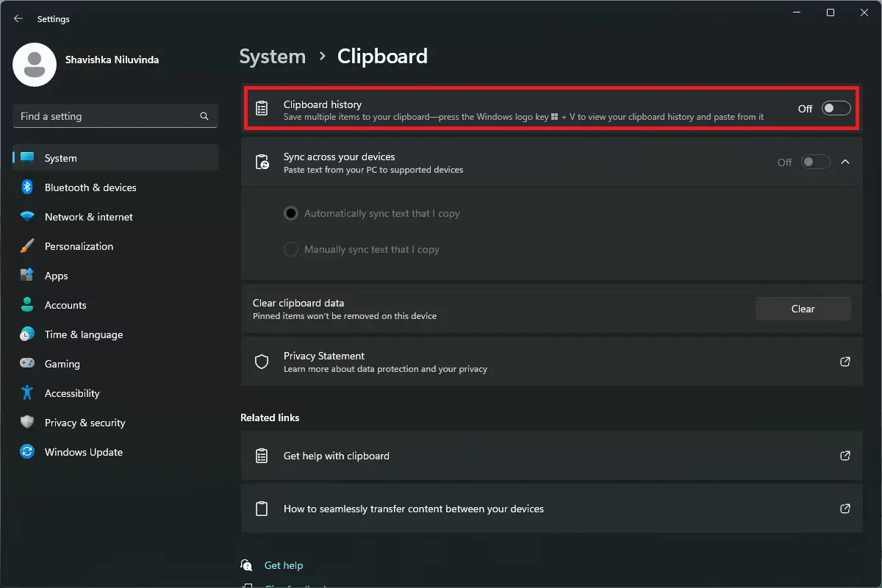Click 'Paste text from your PC' description

[373, 170]
